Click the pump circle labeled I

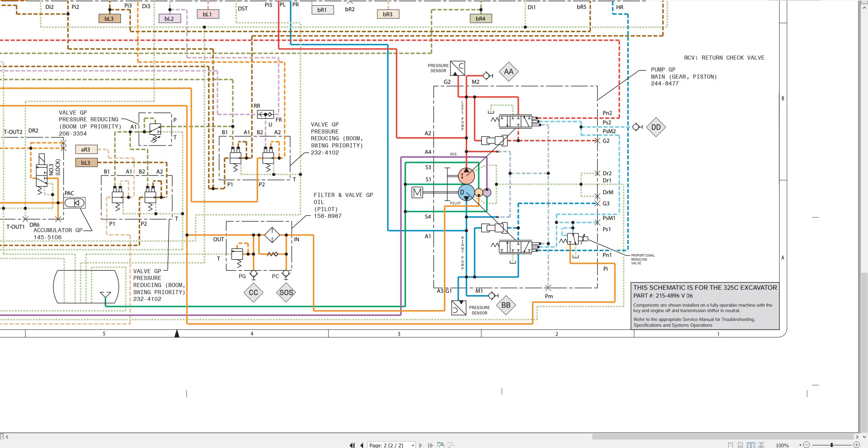coord(466,176)
